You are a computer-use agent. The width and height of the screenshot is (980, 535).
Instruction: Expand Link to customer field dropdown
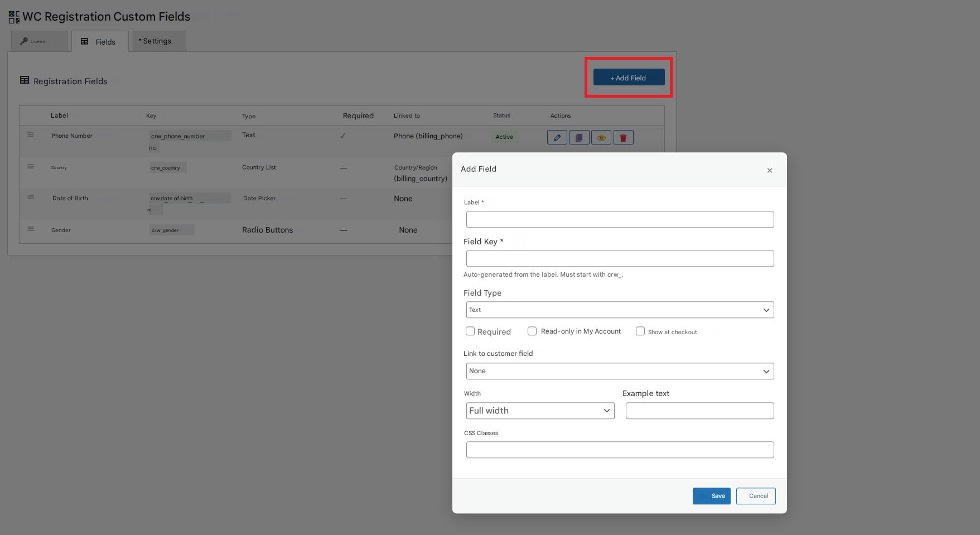(619, 372)
